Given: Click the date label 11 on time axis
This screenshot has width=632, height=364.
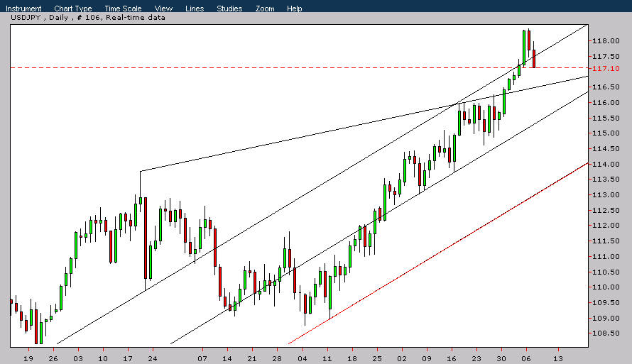Looking at the screenshot, I should click(327, 359).
